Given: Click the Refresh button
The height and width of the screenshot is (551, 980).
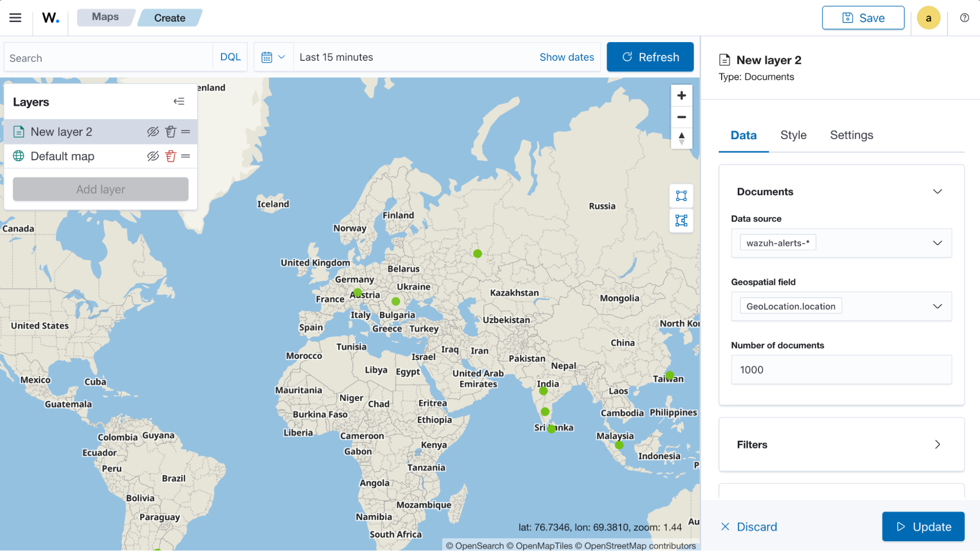Looking at the screenshot, I should pos(650,57).
